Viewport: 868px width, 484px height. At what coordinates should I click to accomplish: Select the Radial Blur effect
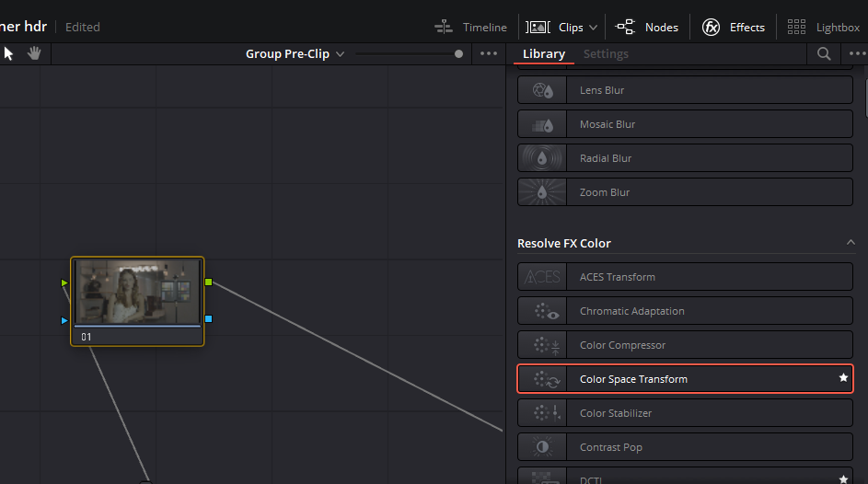coord(685,158)
